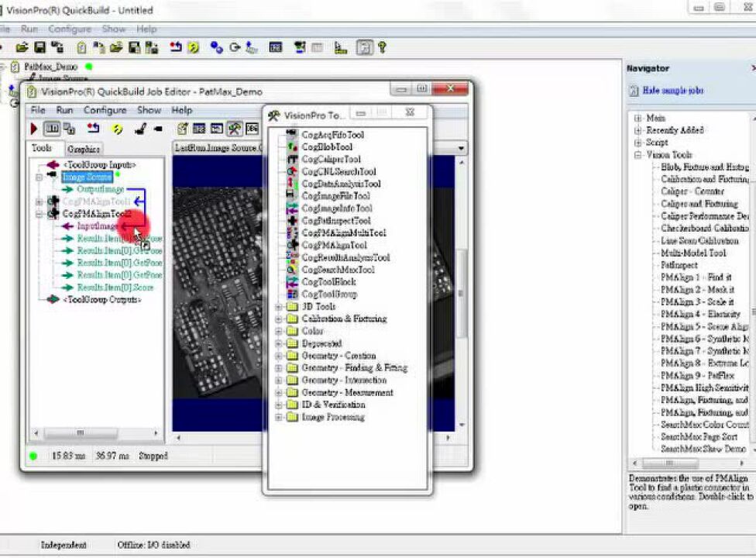Collapse the Vision Tools node in Navigator
This screenshot has width=756, height=558.
click(638, 155)
